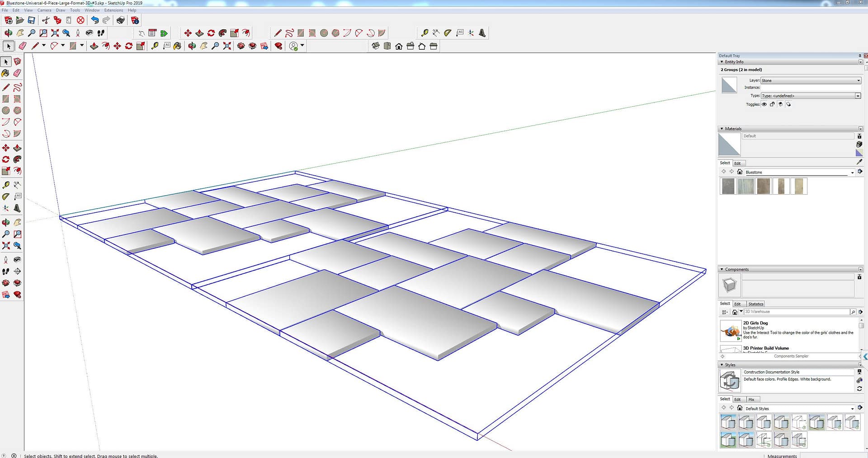Toggle visibility eye in Entity Info
Screen dimensions: 868x458
(x=764, y=104)
